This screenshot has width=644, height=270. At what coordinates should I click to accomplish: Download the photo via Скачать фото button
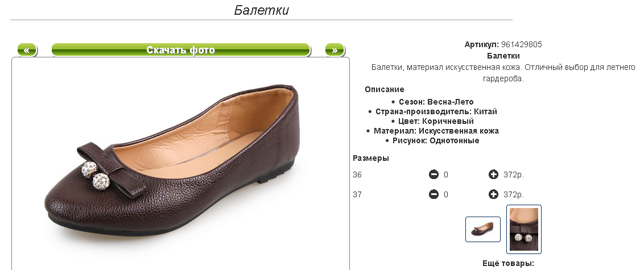tap(181, 50)
